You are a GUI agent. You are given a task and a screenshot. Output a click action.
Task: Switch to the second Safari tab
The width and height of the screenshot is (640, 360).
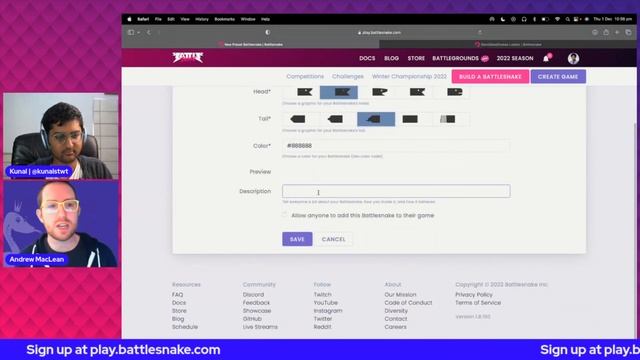click(x=508, y=44)
